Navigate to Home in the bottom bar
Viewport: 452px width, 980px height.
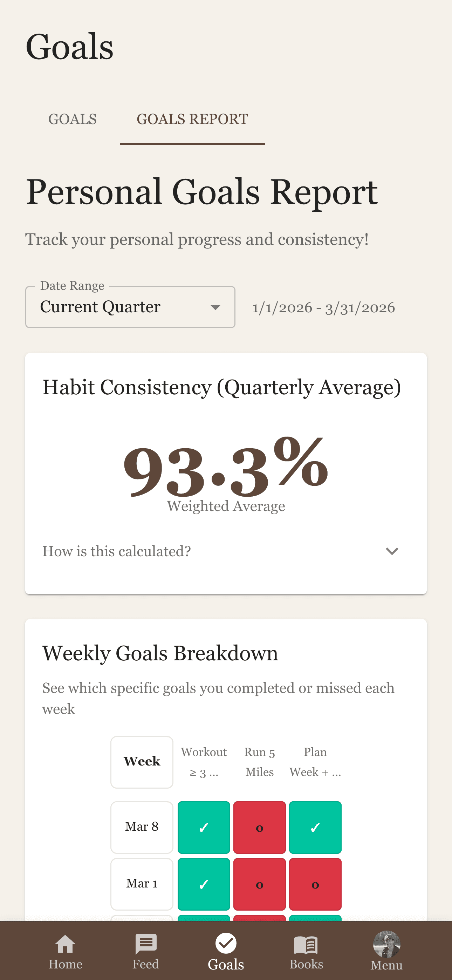point(66,947)
